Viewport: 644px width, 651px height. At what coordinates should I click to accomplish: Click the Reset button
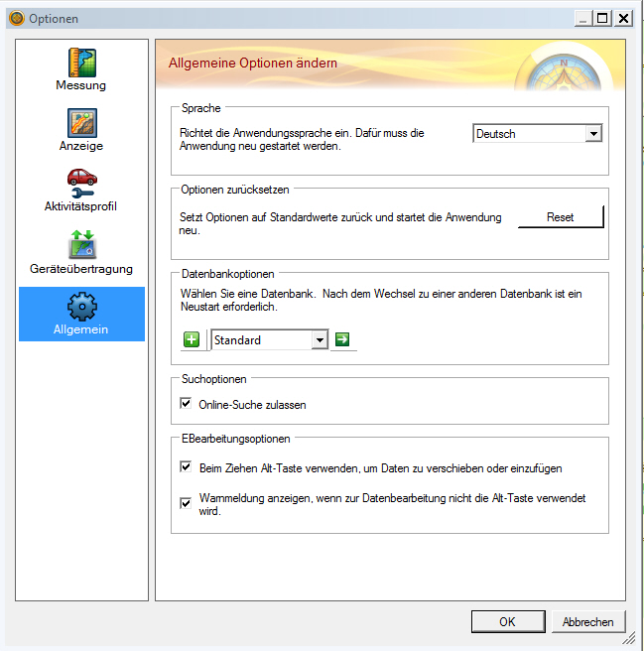tap(561, 217)
